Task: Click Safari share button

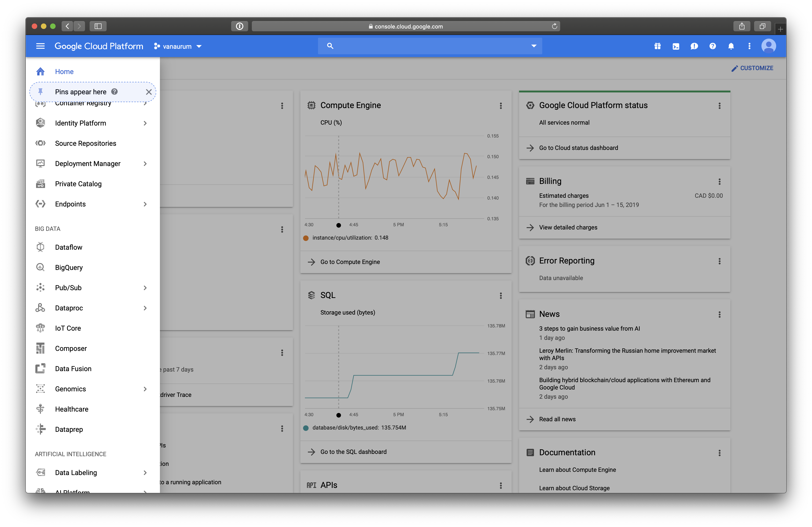Action: coord(742,26)
